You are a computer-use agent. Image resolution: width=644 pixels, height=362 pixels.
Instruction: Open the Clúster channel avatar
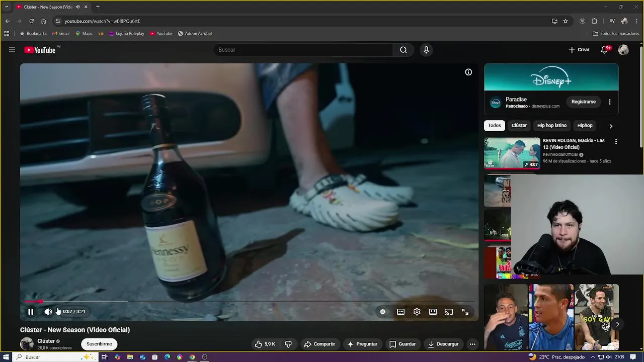click(27, 344)
